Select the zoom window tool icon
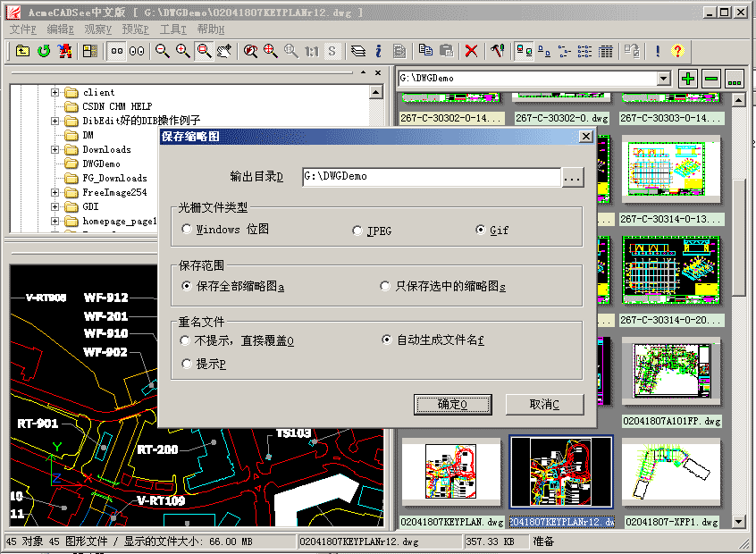The width and height of the screenshot is (756, 554). [x=204, y=51]
